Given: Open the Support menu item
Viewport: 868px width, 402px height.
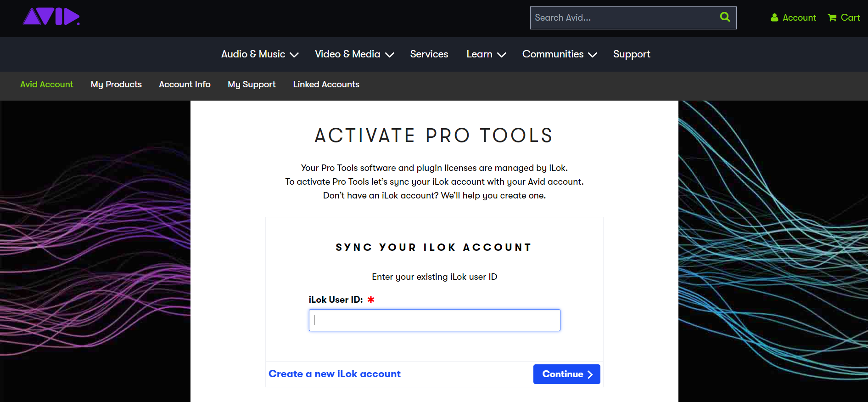Looking at the screenshot, I should click(x=632, y=54).
